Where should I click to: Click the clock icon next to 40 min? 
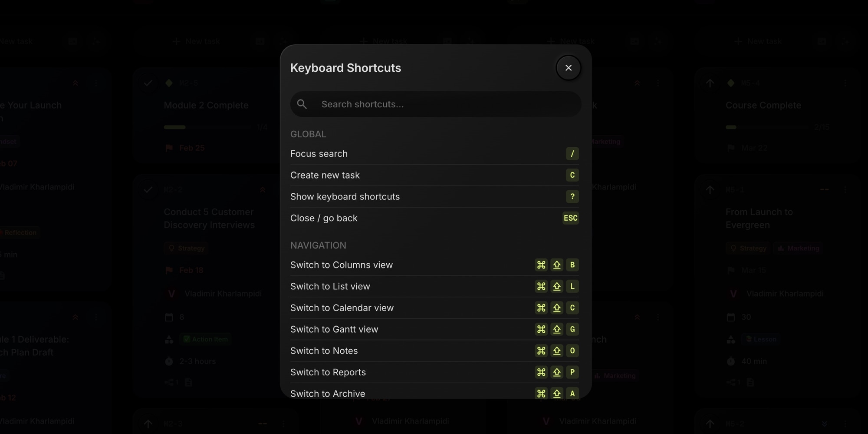click(x=731, y=361)
